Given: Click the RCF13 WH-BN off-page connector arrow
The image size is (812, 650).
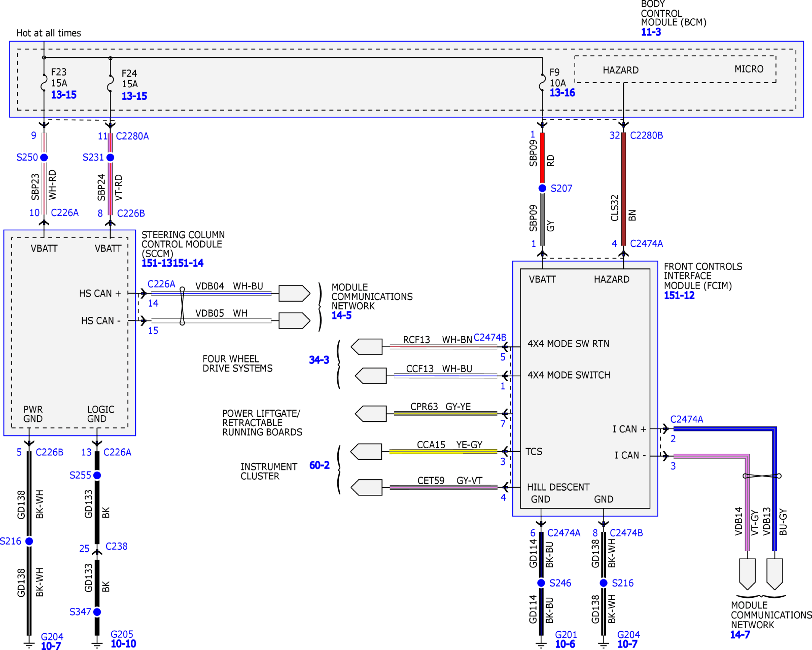Looking at the screenshot, I should coord(367,347).
